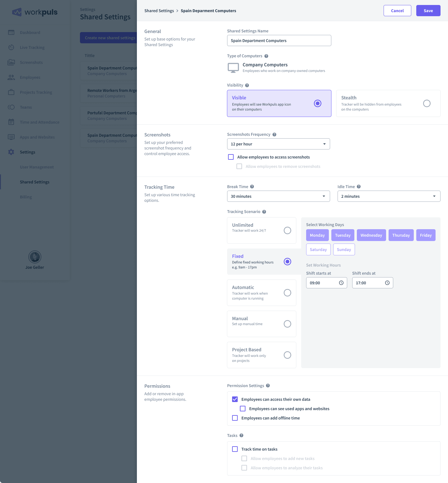Viewport: 448px width, 483px height.
Task: Select the Teams icon in sidebar
Action: 11,107
